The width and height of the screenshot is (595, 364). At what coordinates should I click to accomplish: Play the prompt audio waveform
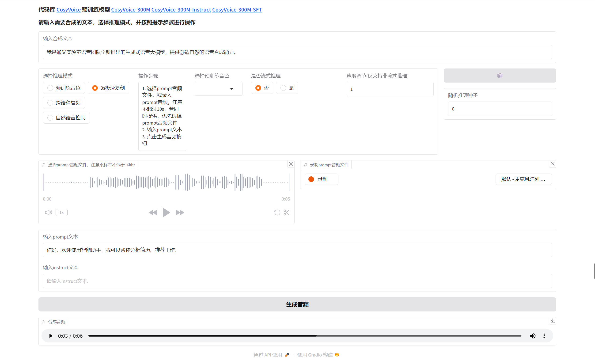(166, 212)
